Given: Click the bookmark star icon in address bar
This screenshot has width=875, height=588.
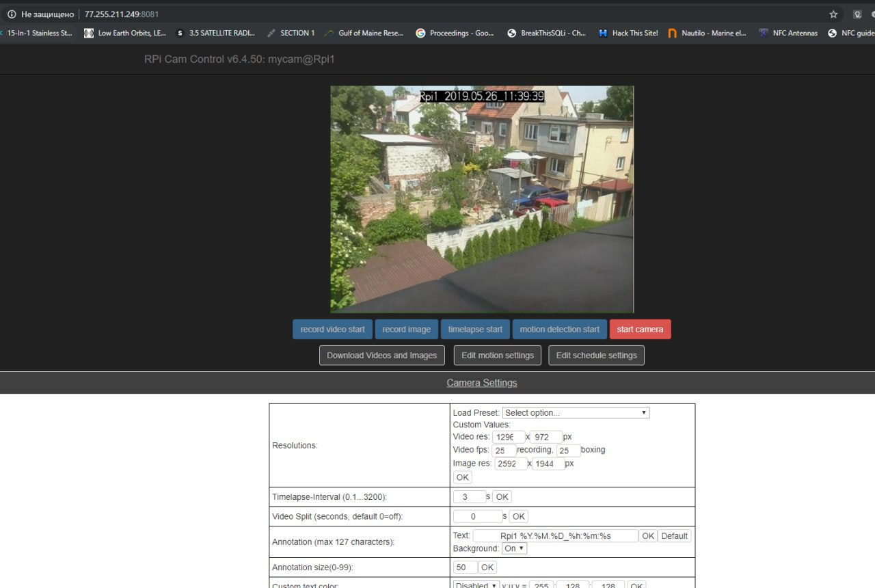Looking at the screenshot, I should point(833,14).
